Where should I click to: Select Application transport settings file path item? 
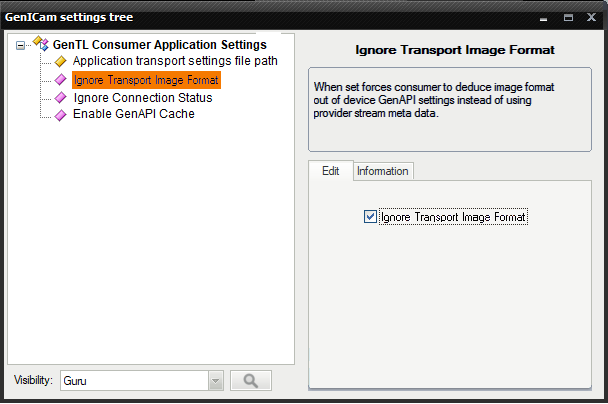click(x=175, y=62)
